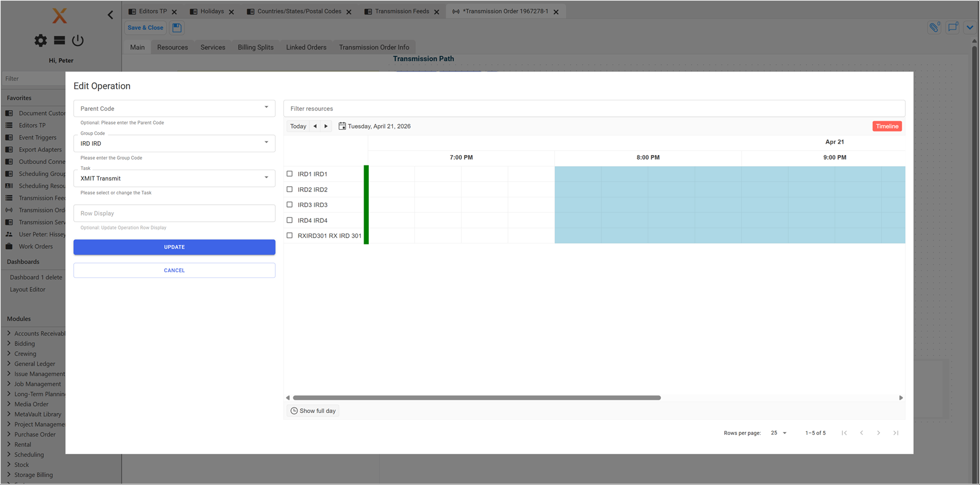
Task: Open the top-right dropdown arrow button
Action: (970, 27)
